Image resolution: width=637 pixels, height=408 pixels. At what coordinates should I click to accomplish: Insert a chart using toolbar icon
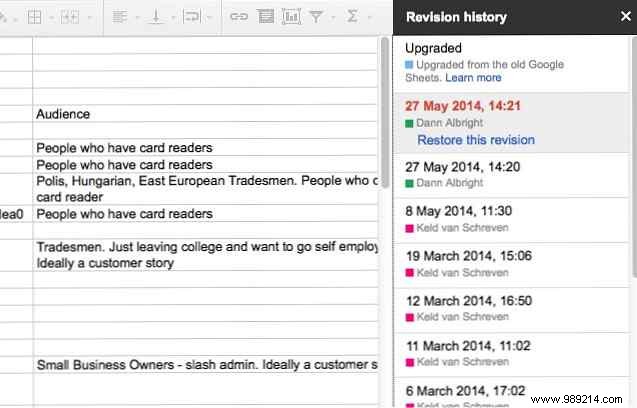pyautogui.click(x=291, y=17)
